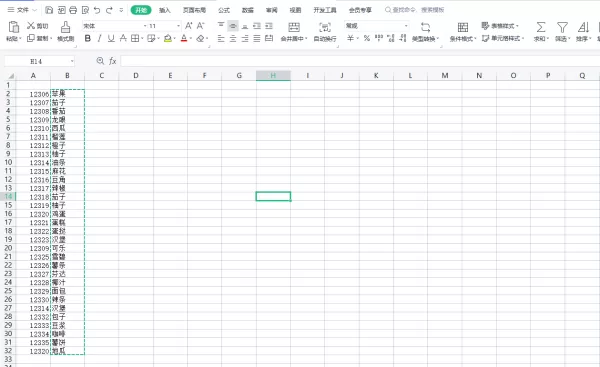Click the Paste clipboard icon
The height and width of the screenshot is (367, 600).
point(13,27)
